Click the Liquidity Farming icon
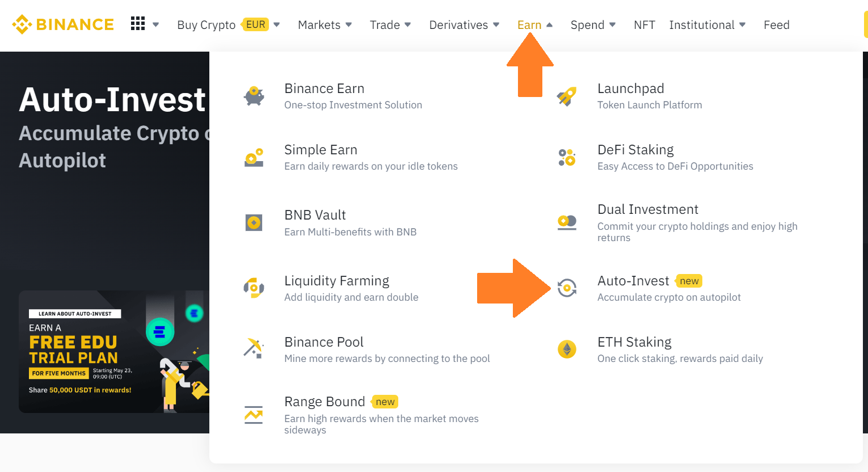This screenshot has width=868, height=472. 254,288
